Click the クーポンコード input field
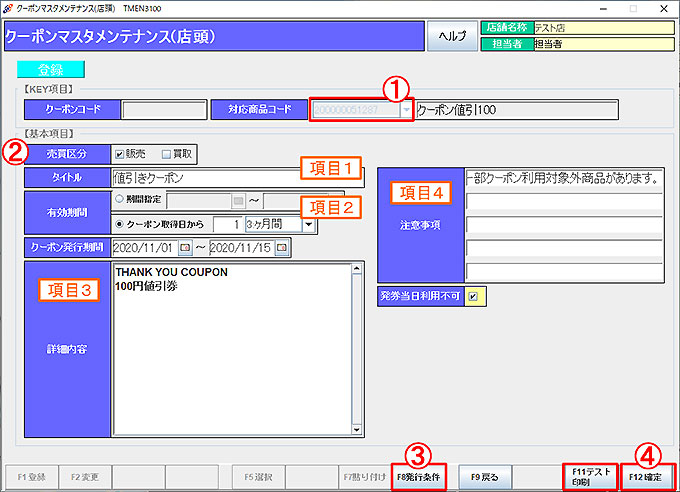Screen dimensions: 680x492 click(164, 110)
